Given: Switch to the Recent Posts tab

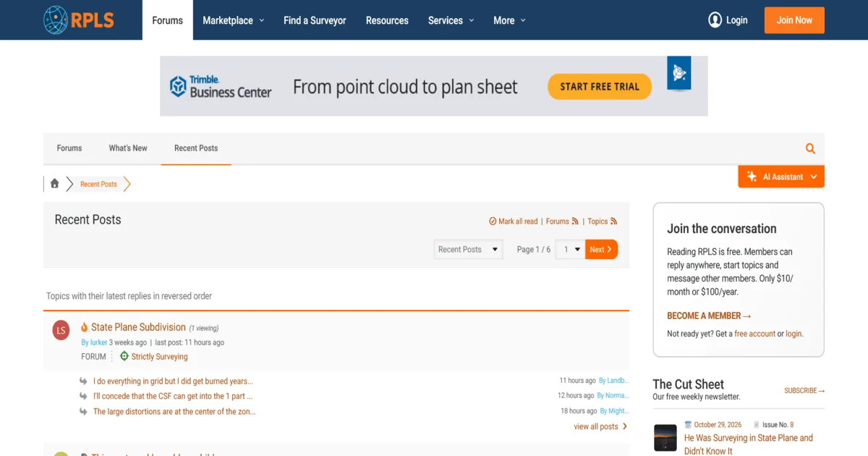Looking at the screenshot, I should pyautogui.click(x=196, y=148).
